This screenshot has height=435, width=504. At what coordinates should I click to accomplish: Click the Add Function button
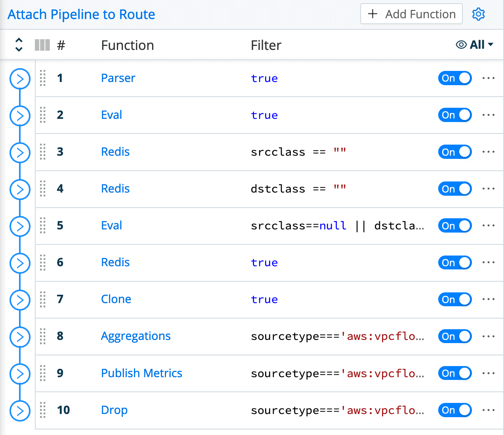tap(411, 14)
